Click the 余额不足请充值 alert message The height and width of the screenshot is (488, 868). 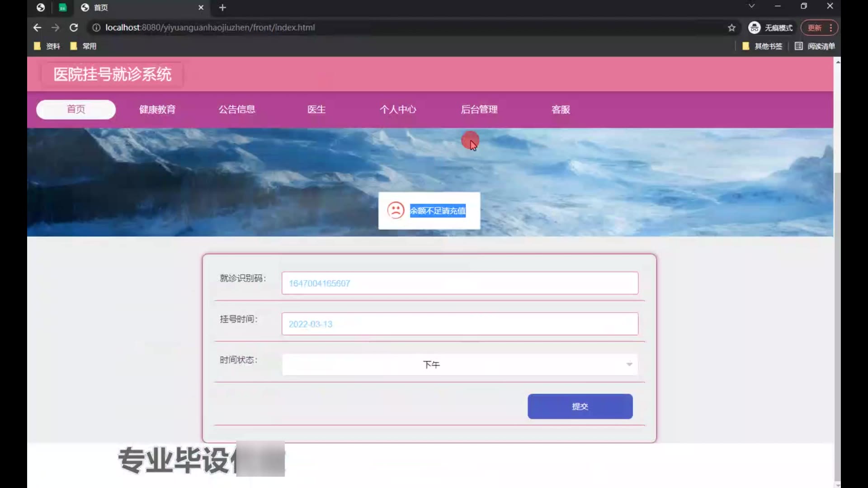pyautogui.click(x=438, y=211)
